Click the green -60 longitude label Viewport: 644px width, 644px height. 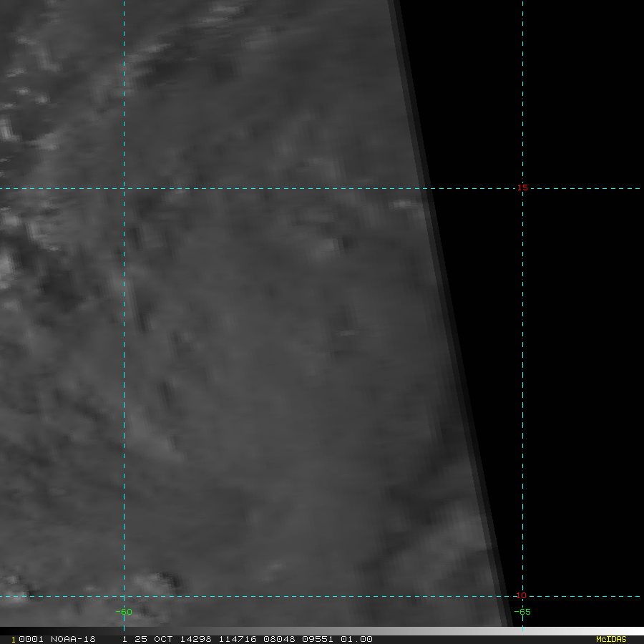pyautogui.click(x=124, y=612)
